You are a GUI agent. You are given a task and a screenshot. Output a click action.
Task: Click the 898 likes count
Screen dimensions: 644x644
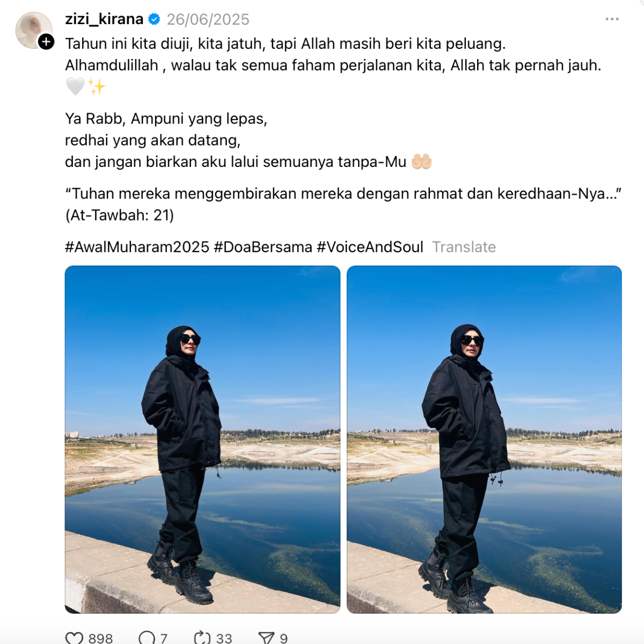tap(100, 638)
